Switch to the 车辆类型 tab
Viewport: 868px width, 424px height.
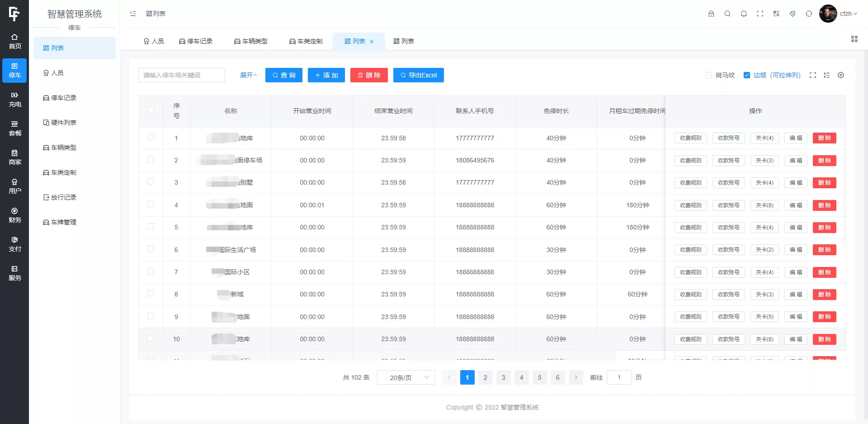pos(251,41)
